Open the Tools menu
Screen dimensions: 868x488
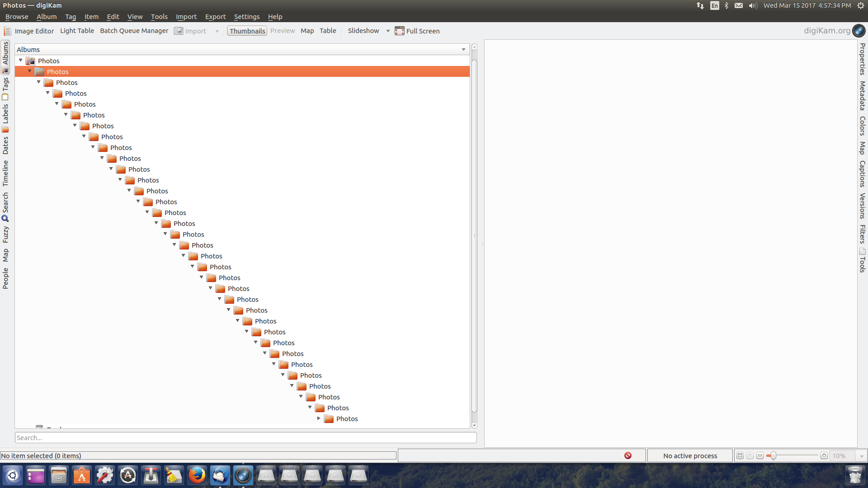click(x=159, y=17)
